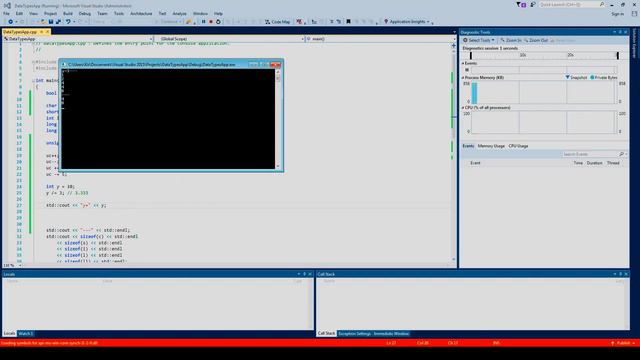Open the Analyze menu
This screenshot has width=640, height=360.
(x=179, y=13)
